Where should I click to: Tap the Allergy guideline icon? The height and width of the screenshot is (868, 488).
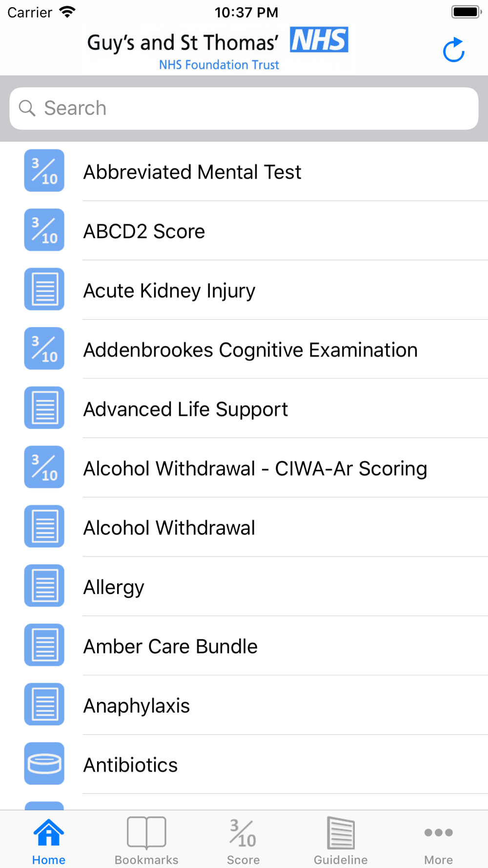coord(44,585)
